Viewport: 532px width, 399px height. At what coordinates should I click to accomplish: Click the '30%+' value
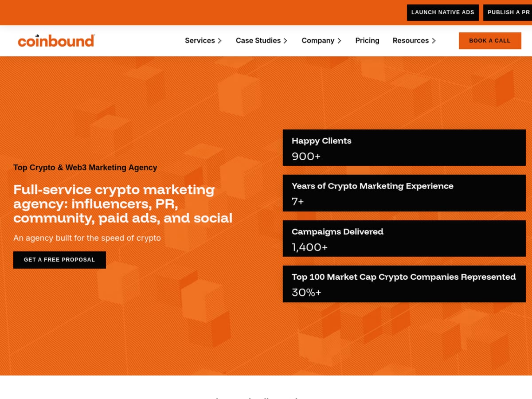click(x=306, y=293)
